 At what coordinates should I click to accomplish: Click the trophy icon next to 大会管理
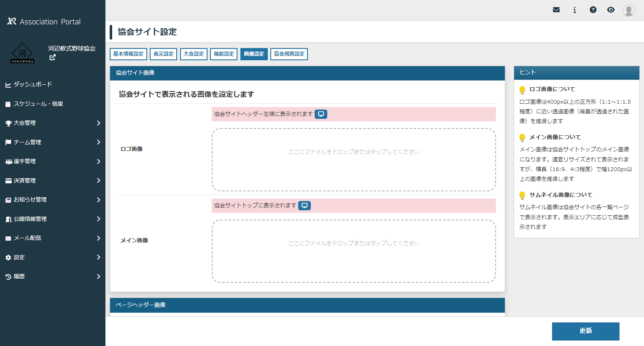(x=9, y=123)
